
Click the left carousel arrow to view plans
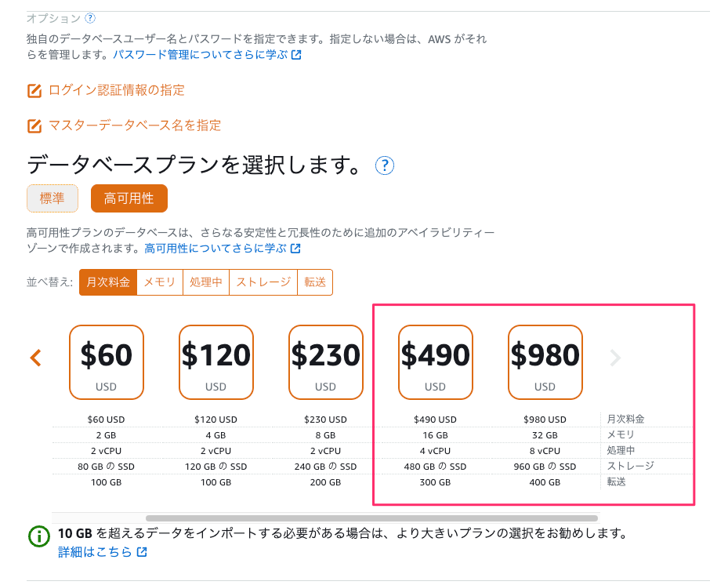[x=34, y=358]
